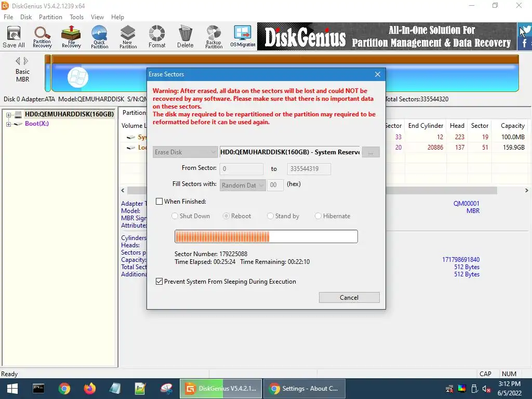Viewport: 532px width, 399px height.
Task: Open Command Prompt from the taskbar
Action: 38,389
